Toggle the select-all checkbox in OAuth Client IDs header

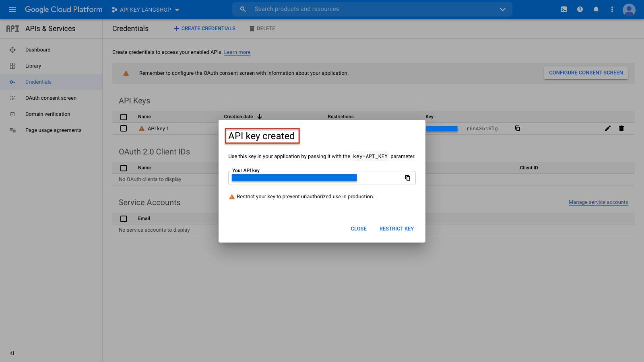point(124,168)
